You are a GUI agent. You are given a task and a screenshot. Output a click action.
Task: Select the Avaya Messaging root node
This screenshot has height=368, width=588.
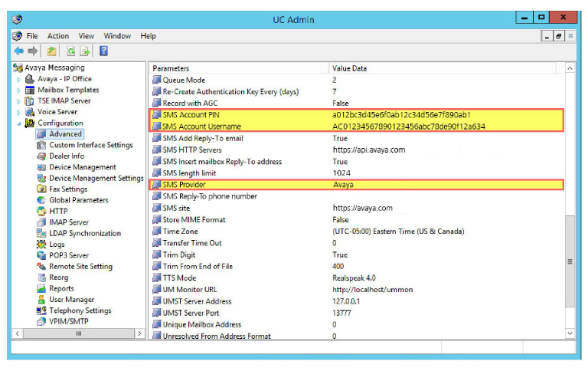pyautogui.click(x=55, y=67)
